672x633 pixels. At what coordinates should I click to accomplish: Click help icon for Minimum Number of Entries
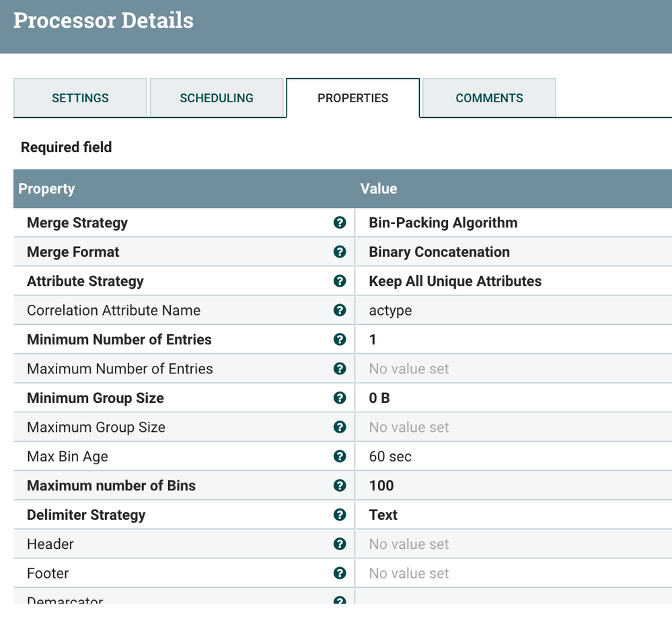(x=340, y=340)
